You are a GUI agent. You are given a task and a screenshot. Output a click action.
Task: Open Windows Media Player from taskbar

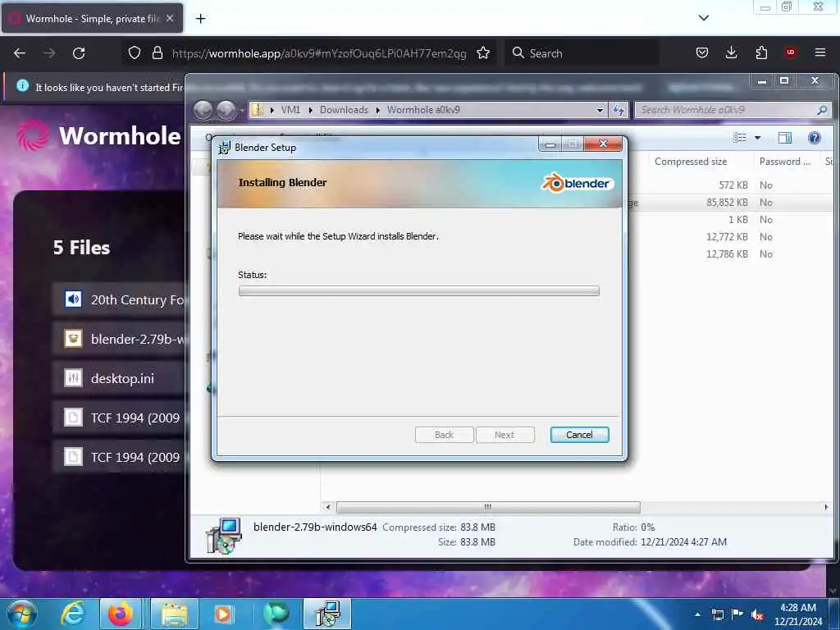click(x=223, y=614)
